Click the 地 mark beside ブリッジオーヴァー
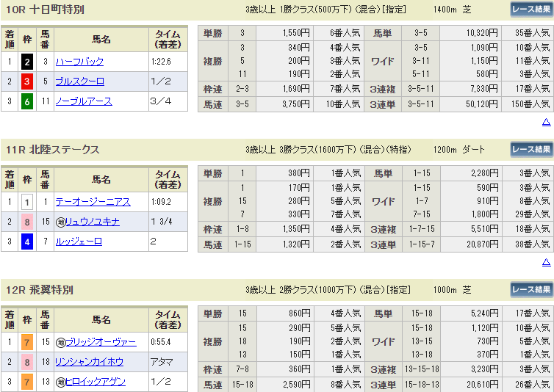Viewport: 554px width, 392px height. (61, 342)
